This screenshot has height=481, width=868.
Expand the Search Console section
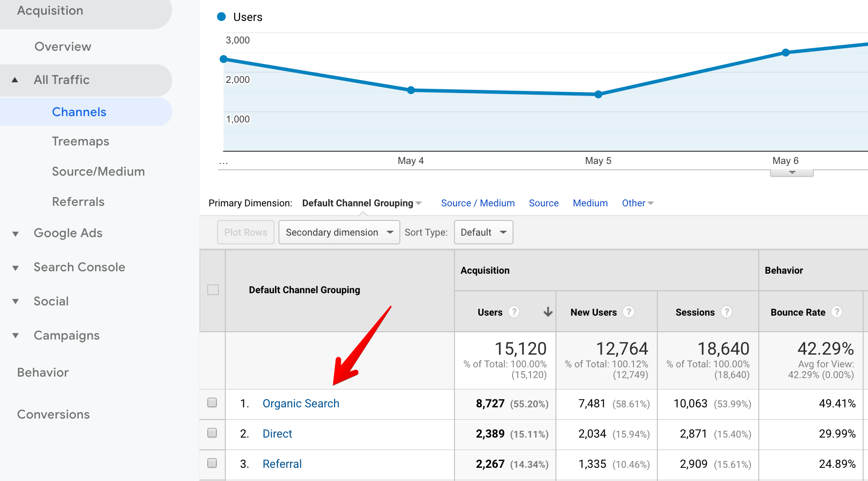(x=16, y=268)
